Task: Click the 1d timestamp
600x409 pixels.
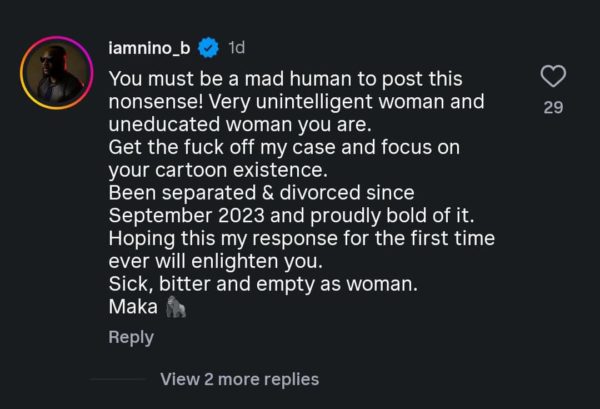Action: (x=236, y=47)
